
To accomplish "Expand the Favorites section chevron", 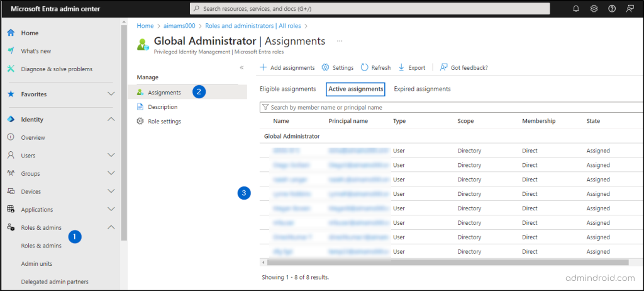I will click(111, 94).
